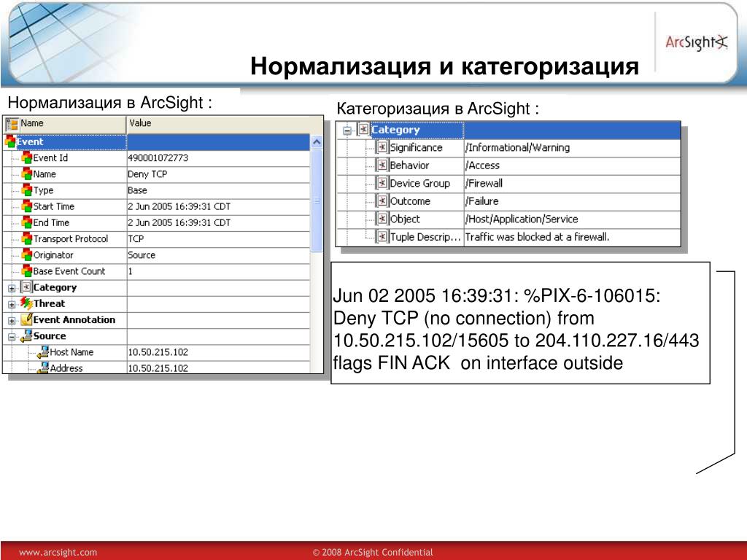Image resolution: width=747 pixels, height=560 pixels.
Task: Click the Transport Protocol row icon
Action: [27, 239]
